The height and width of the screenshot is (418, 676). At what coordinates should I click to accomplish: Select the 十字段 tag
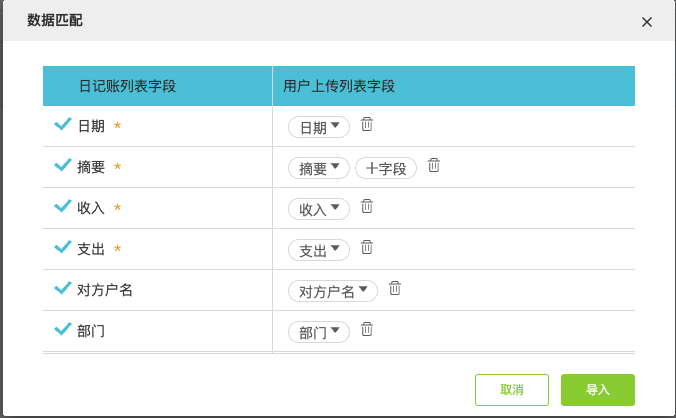[386, 168]
